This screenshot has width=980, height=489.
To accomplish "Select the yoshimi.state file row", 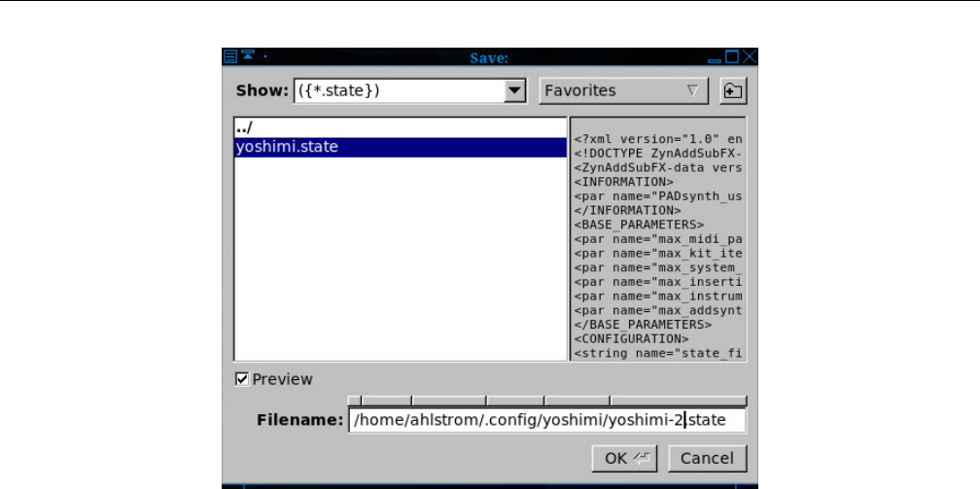I will tap(401, 147).
